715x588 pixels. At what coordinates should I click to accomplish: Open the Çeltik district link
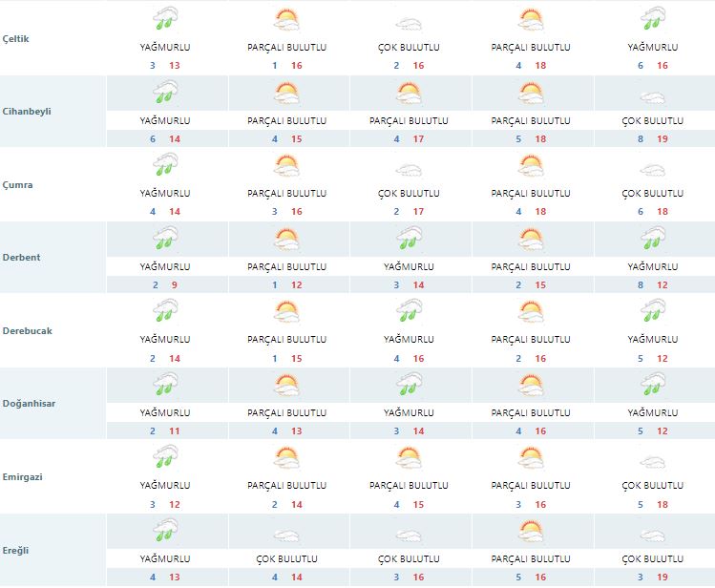18,38
